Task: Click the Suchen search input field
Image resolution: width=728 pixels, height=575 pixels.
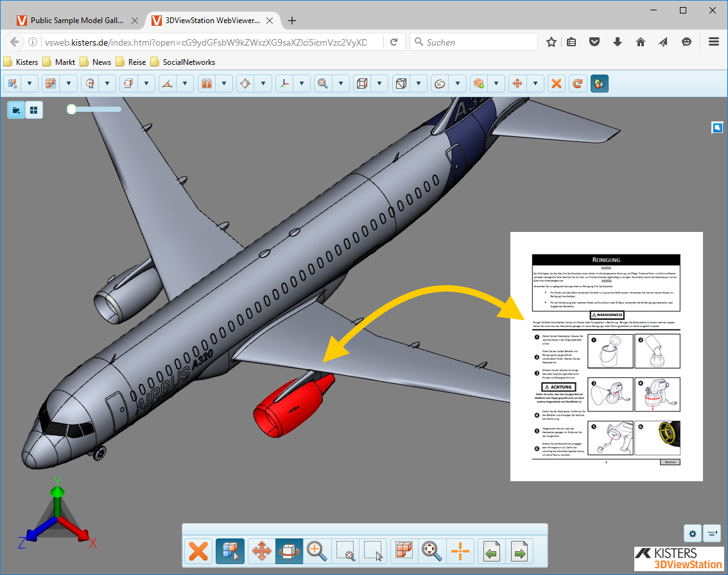Action: [478, 42]
